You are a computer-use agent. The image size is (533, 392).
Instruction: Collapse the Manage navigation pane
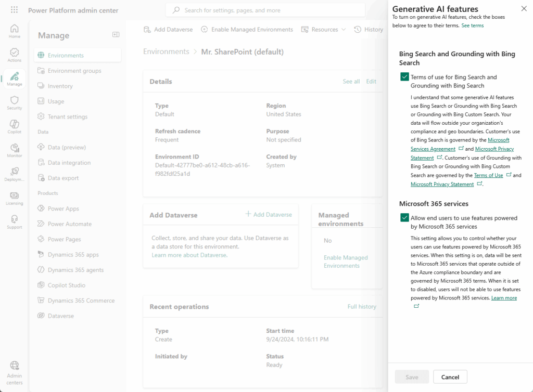click(x=116, y=35)
